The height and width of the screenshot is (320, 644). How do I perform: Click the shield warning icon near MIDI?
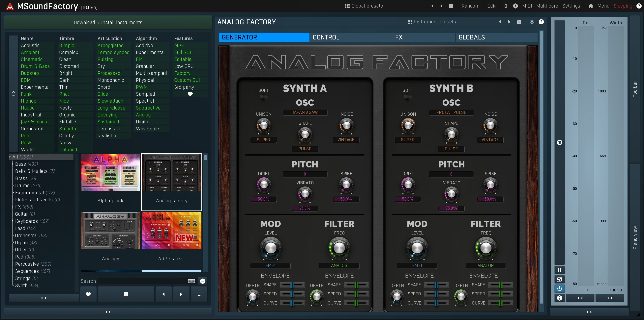coord(515,6)
